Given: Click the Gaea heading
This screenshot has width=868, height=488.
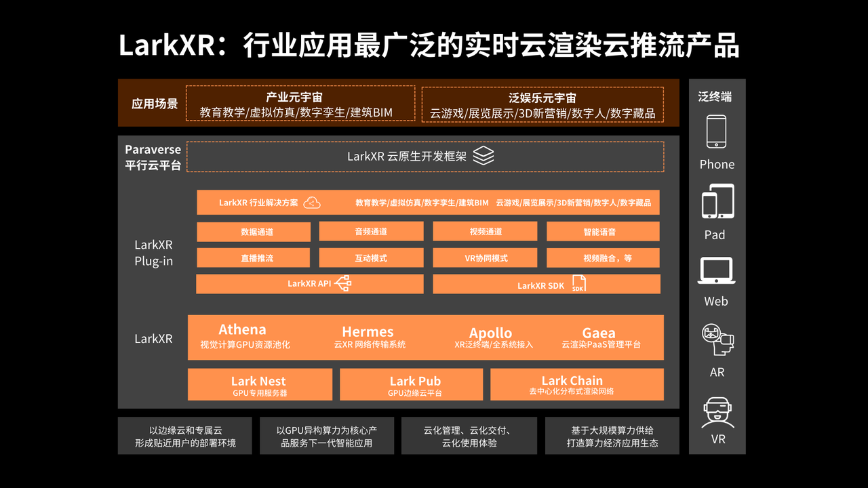Looking at the screenshot, I should pos(599,333).
